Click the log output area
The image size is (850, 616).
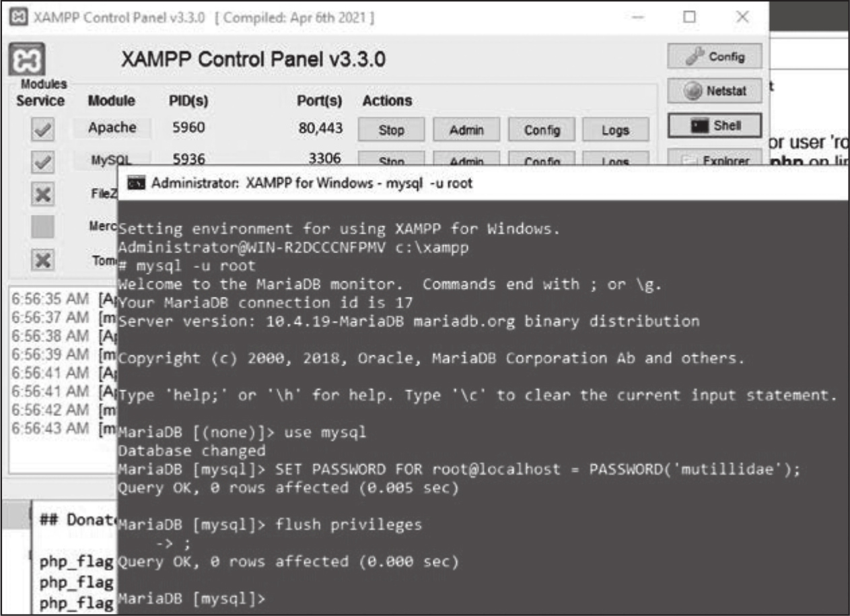coord(63,377)
